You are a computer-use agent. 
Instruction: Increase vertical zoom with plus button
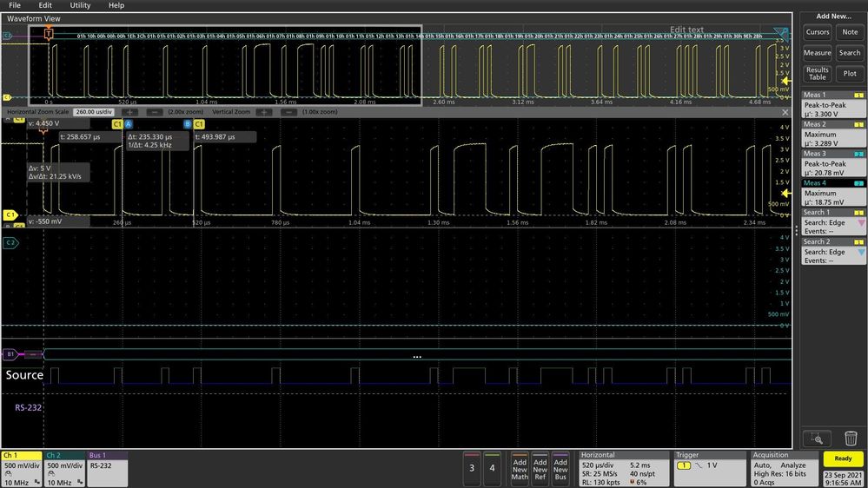coord(264,112)
